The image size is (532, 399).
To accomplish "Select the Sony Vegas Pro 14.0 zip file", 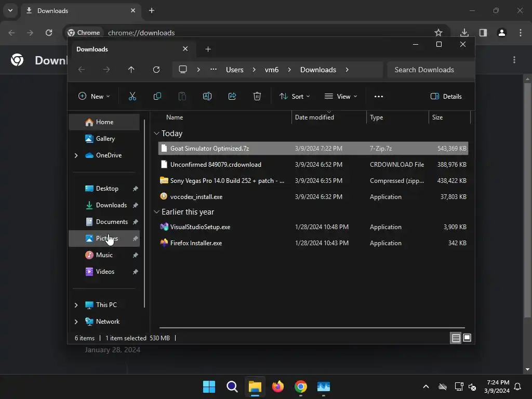I will pos(313,181).
